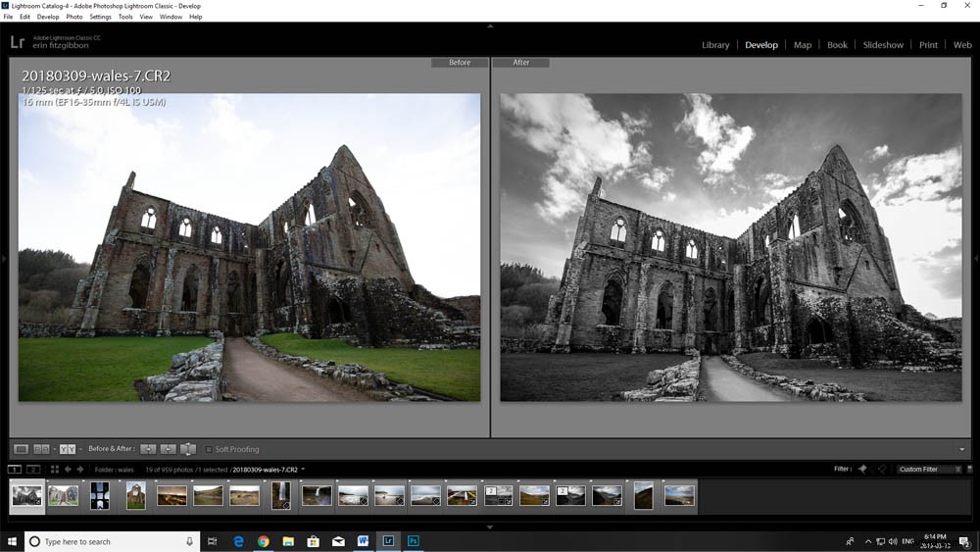Open the Map module
980x552 pixels.
click(x=803, y=45)
